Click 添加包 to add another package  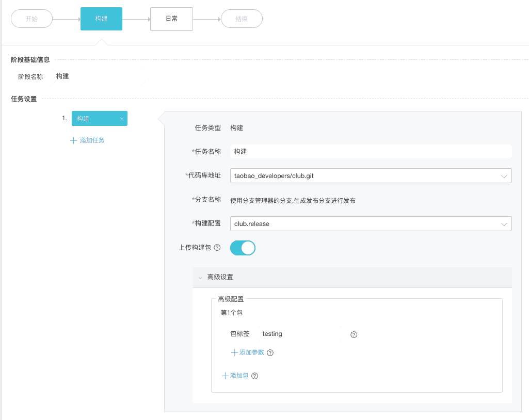pyautogui.click(x=235, y=376)
